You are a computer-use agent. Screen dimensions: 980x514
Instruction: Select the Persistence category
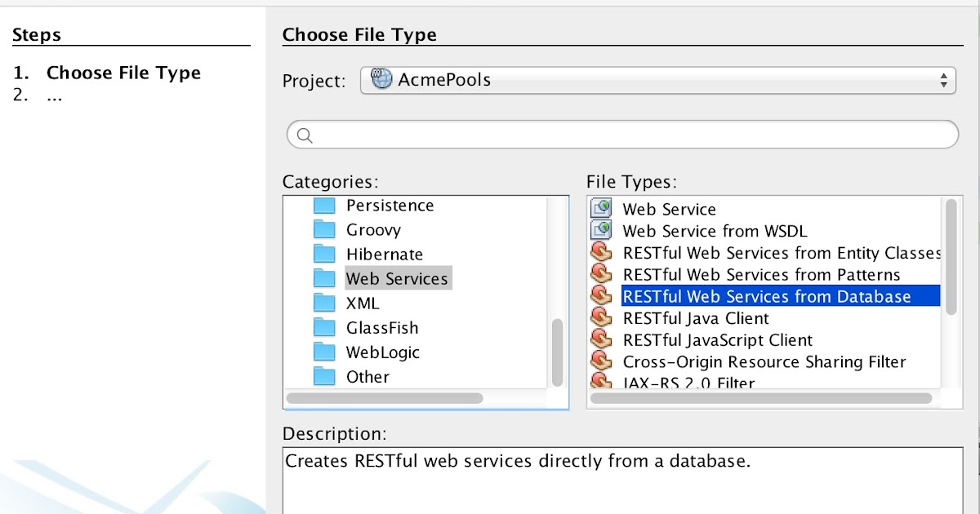click(390, 206)
